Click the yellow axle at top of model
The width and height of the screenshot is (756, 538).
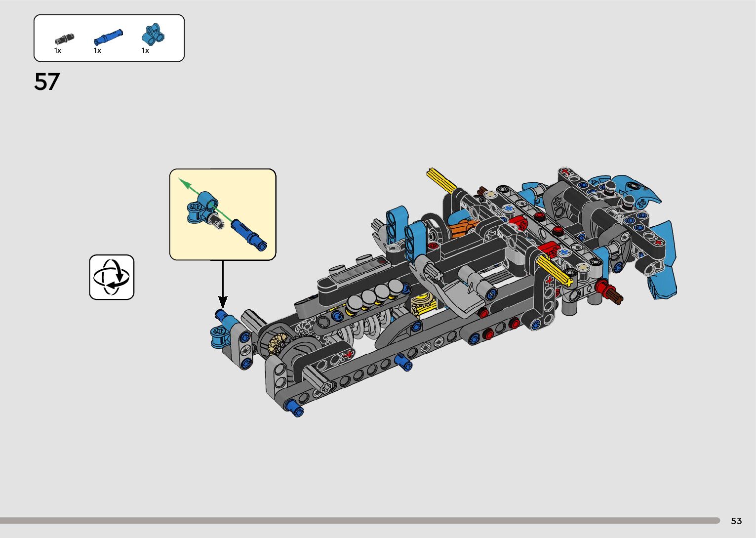coord(441,180)
